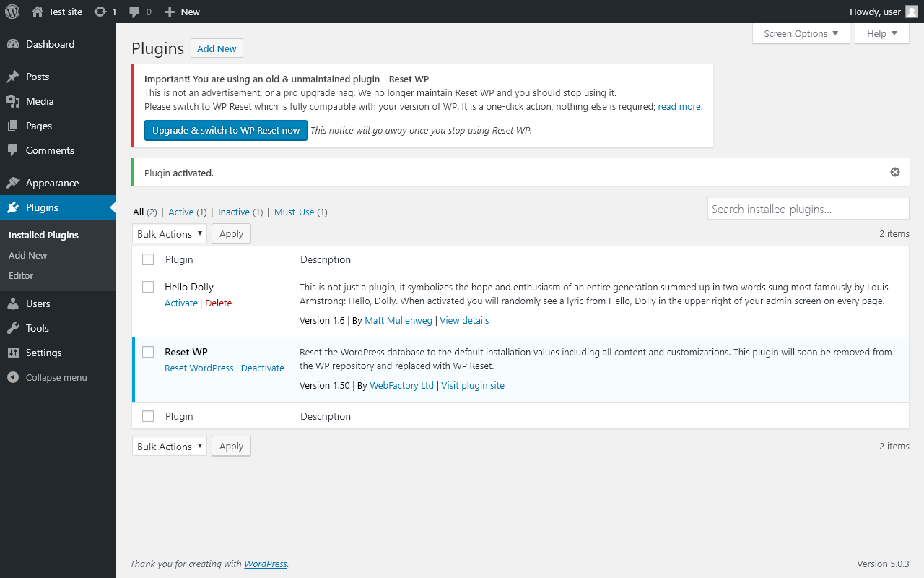This screenshot has width=924, height=578.
Task: Show Must-Use plugins
Action: (x=295, y=212)
